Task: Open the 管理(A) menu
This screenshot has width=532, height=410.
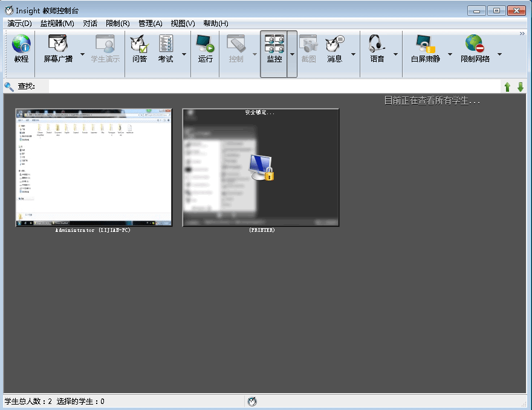Action: click(x=150, y=24)
